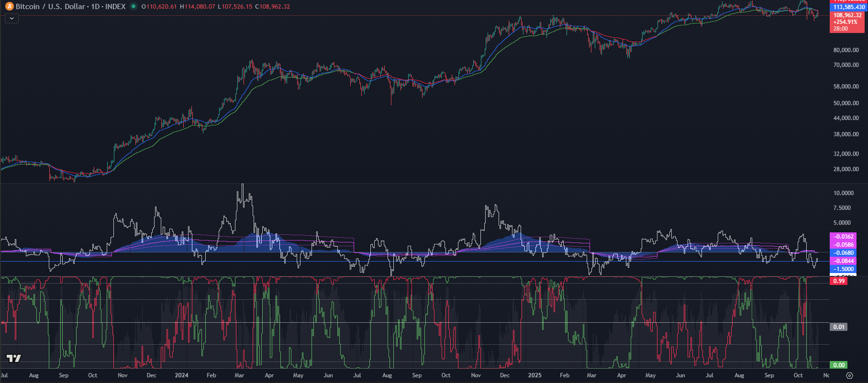Click the Dec label just before 2025

click(505, 375)
